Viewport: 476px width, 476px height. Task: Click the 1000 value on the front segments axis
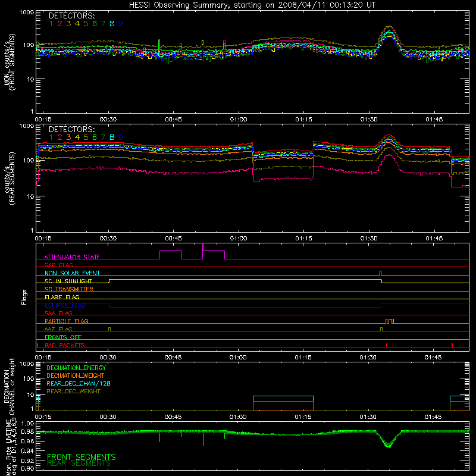point(27,12)
